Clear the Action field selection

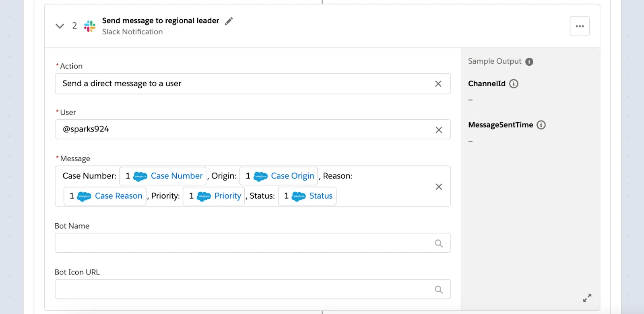point(438,84)
